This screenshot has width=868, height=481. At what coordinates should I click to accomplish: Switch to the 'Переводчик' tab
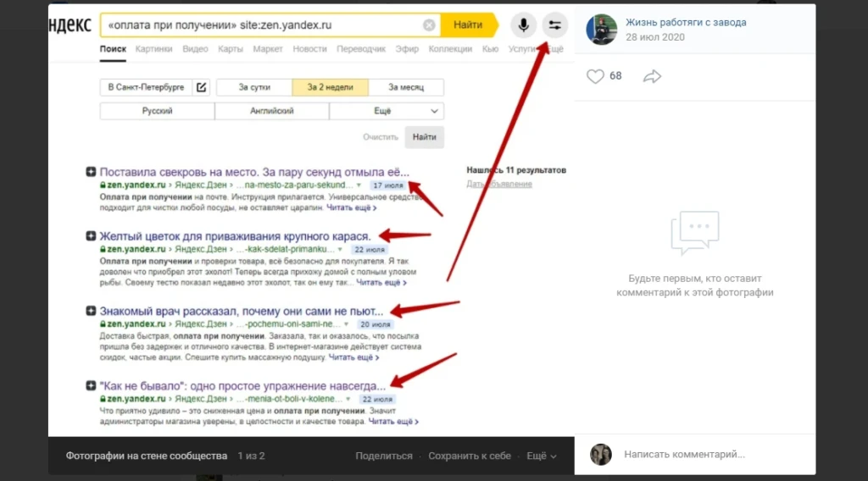[x=361, y=49]
